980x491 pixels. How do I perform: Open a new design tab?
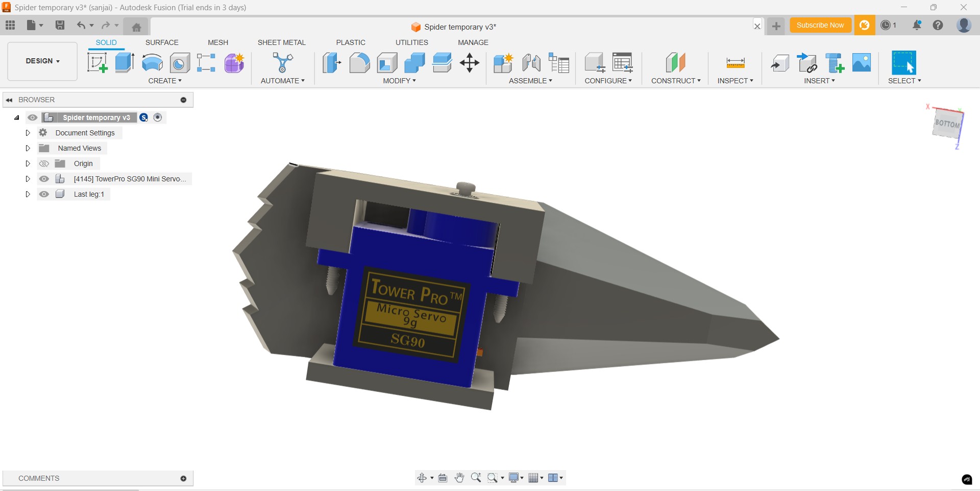point(776,26)
